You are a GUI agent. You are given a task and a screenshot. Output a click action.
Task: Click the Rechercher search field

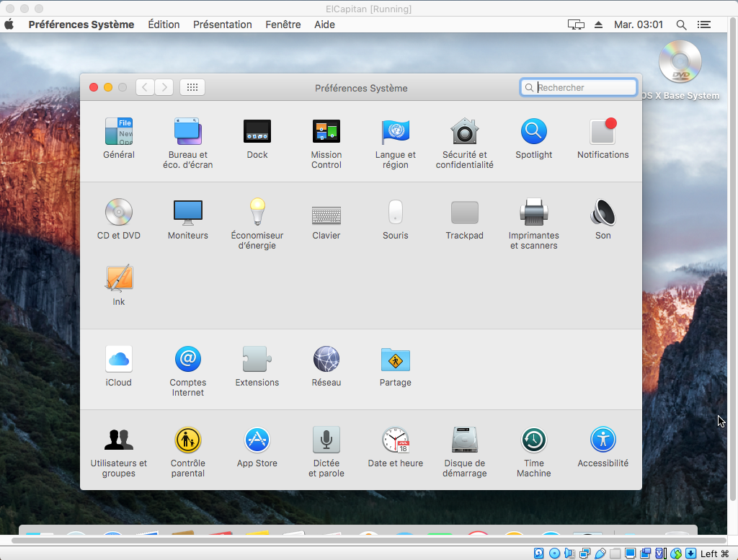pos(579,87)
